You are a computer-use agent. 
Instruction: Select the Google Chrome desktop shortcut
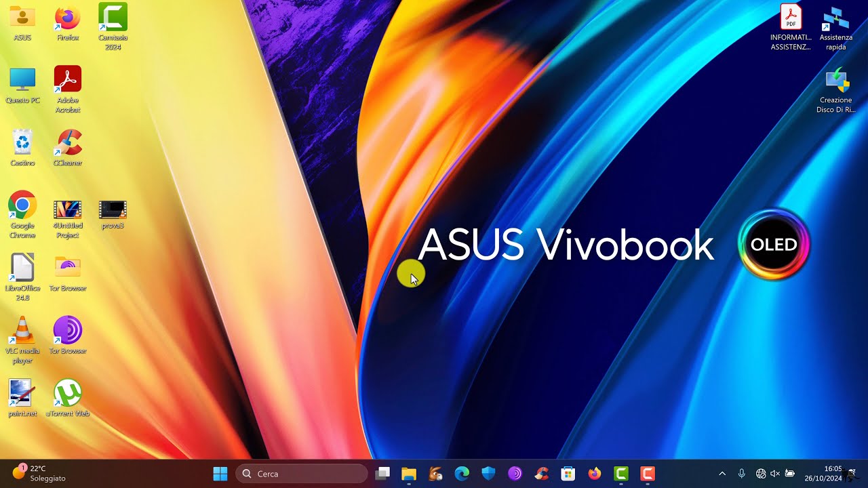(x=22, y=215)
